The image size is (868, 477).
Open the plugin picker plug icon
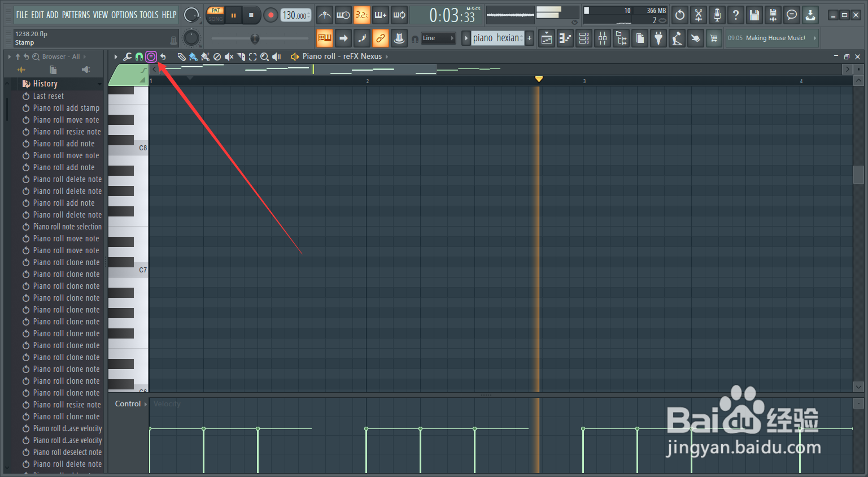658,38
